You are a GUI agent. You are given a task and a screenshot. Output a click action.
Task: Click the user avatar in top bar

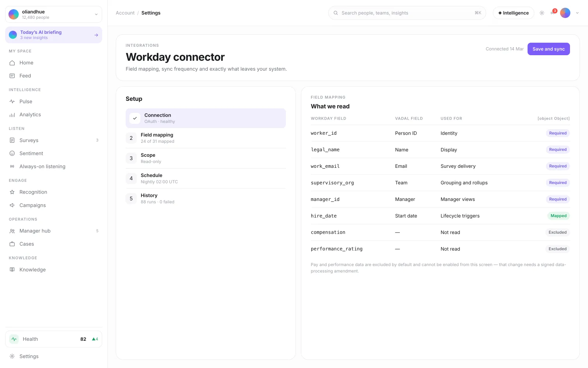tap(565, 13)
